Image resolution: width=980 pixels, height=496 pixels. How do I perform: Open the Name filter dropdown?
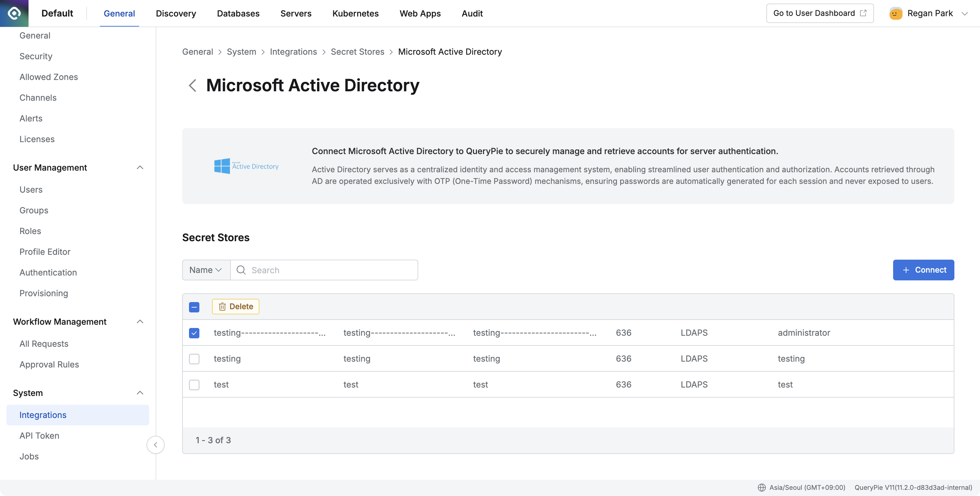pyautogui.click(x=206, y=270)
